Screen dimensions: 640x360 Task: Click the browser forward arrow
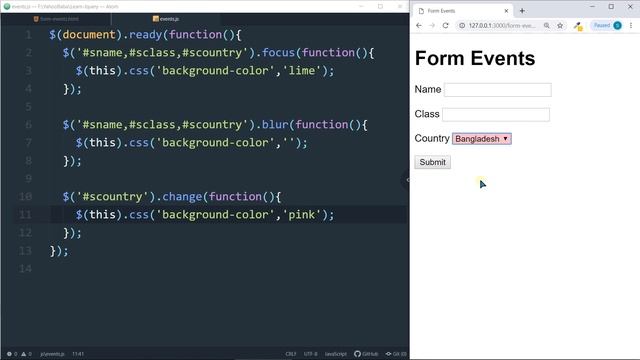[x=432, y=25]
